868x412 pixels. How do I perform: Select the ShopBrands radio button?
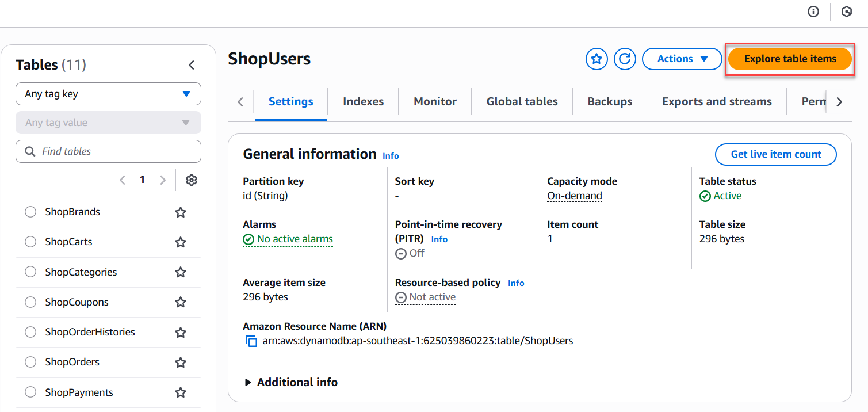(x=30, y=212)
